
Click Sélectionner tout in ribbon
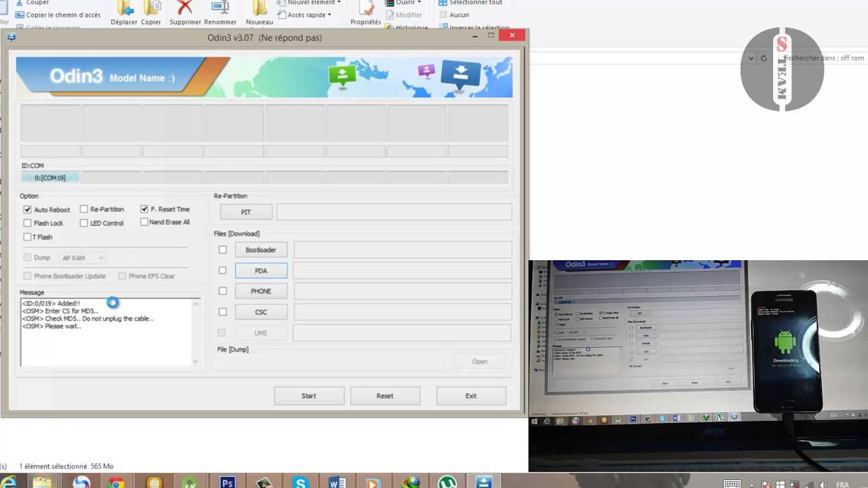click(471, 3)
